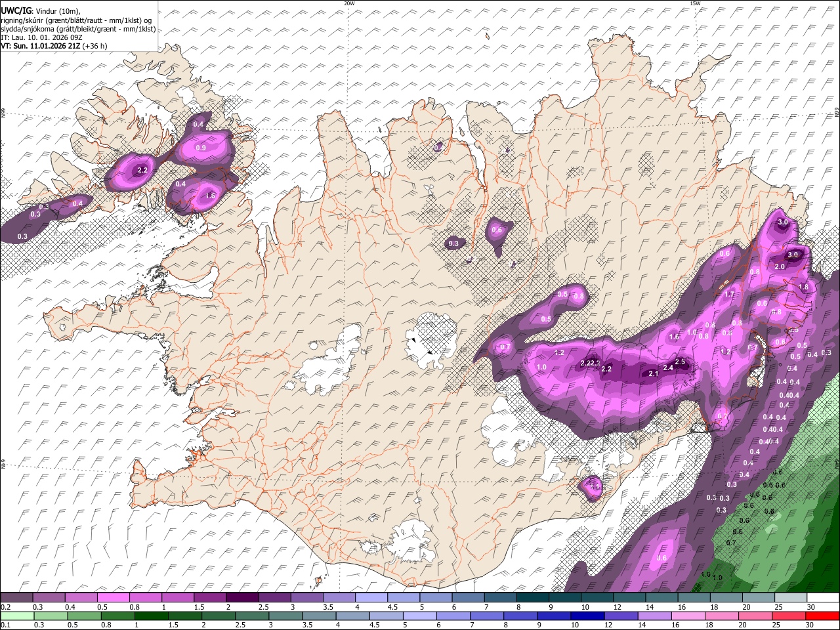
Task: Select the grey 20 swatch on upper legend
Action: (759, 597)
